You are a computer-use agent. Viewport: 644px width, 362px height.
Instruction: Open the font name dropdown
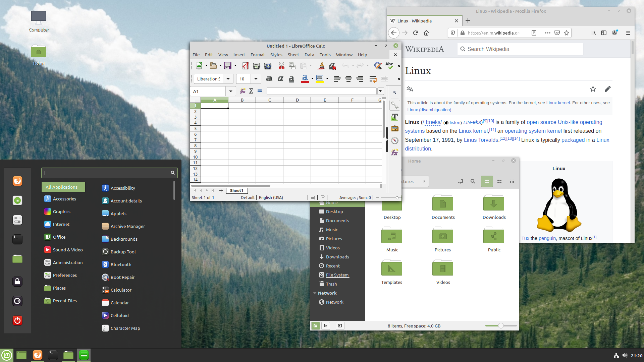[228, 79]
